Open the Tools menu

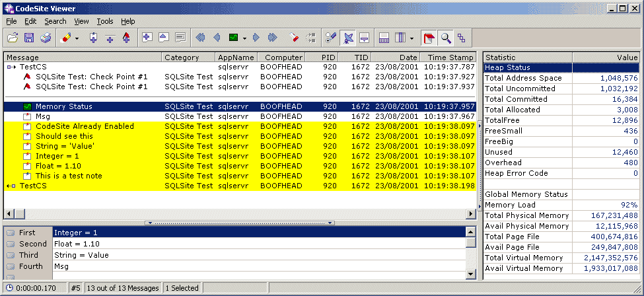(x=105, y=21)
